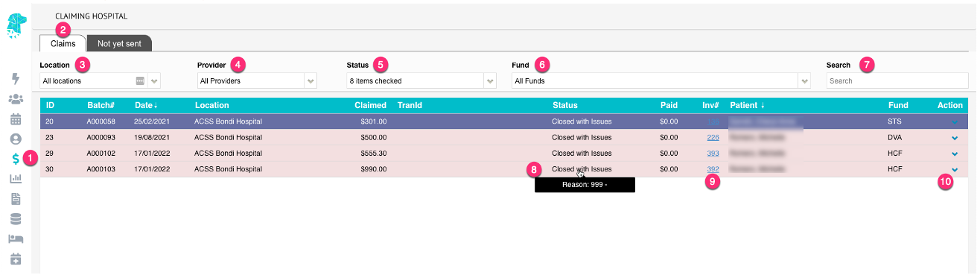Screen dimensions: 980x278
Task: Open the database stack sidebar icon
Action: point(16,219)
